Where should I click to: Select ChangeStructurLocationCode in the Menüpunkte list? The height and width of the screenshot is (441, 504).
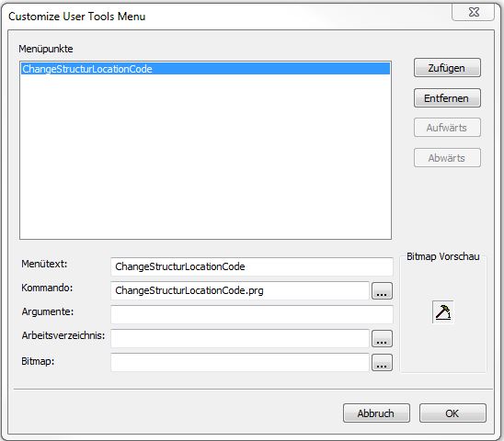click(x=205, y=69)
